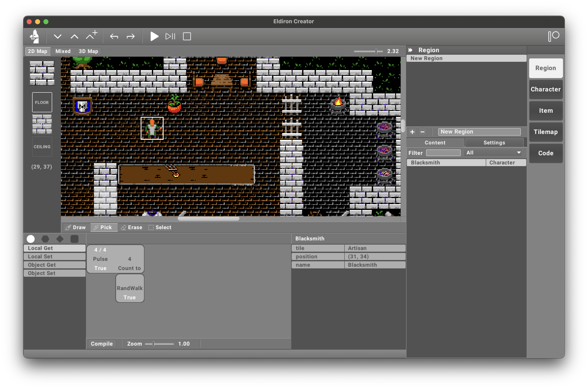Open the Settings tab
The width and height of the screenshot is (588, 389).
[x=494, y=143]
